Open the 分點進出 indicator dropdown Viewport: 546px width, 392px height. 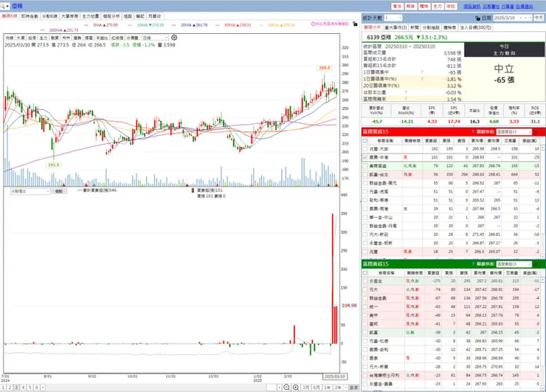click(30, 191)
